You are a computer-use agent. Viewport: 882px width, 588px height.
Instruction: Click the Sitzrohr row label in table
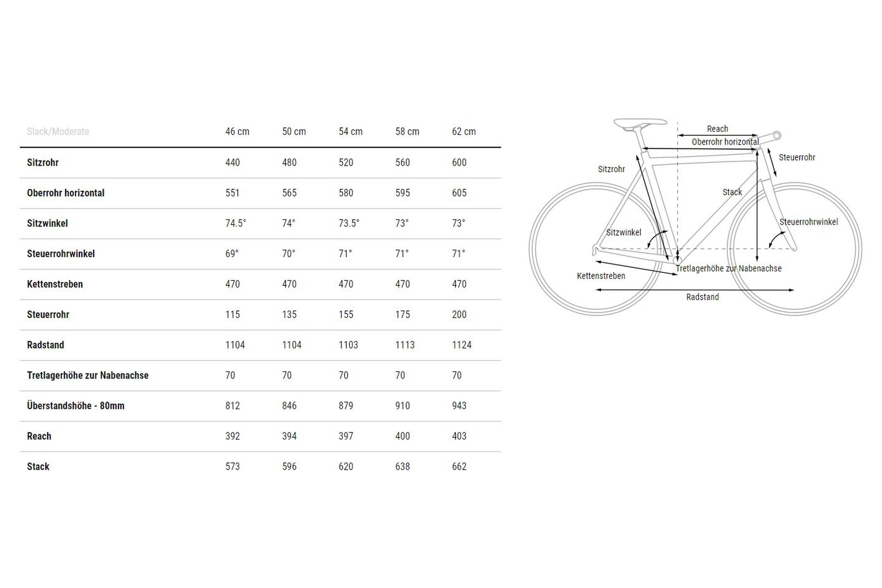(x=43, y=162)
